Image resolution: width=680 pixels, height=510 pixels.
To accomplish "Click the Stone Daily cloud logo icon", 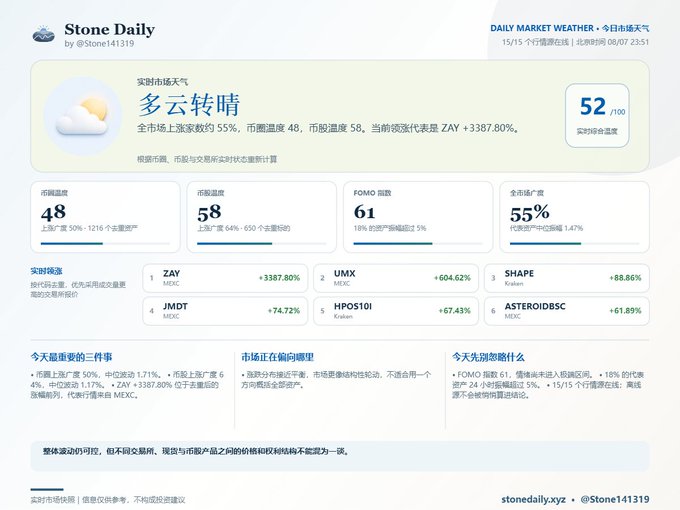I will 44,34.
